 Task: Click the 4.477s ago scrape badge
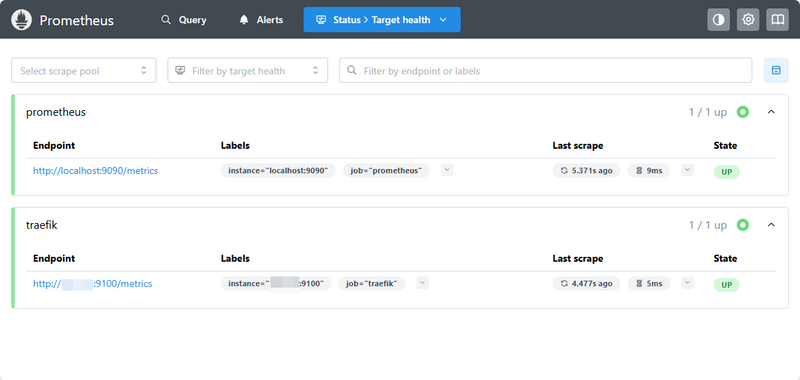586,284
